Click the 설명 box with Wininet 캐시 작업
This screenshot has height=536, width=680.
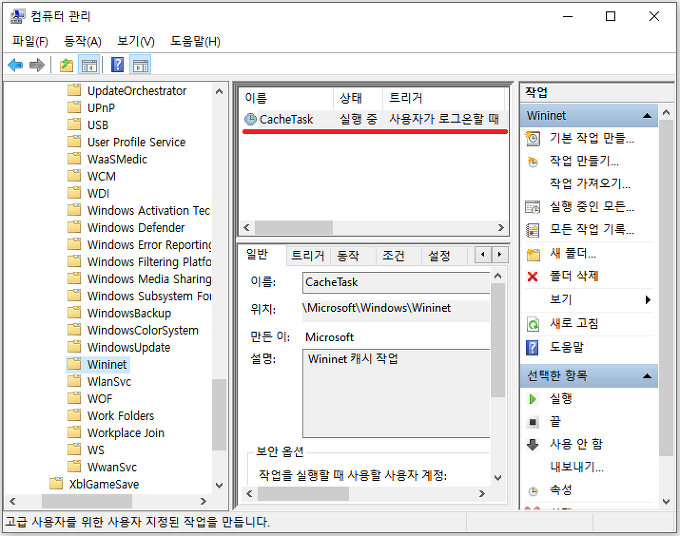pyautogui.click(x=397, y=393)
